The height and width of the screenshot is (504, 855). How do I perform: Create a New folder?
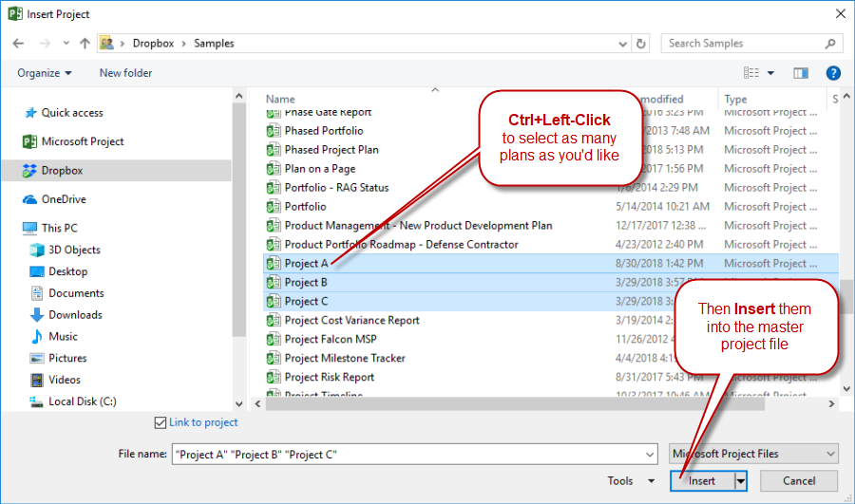click(125, 73)
